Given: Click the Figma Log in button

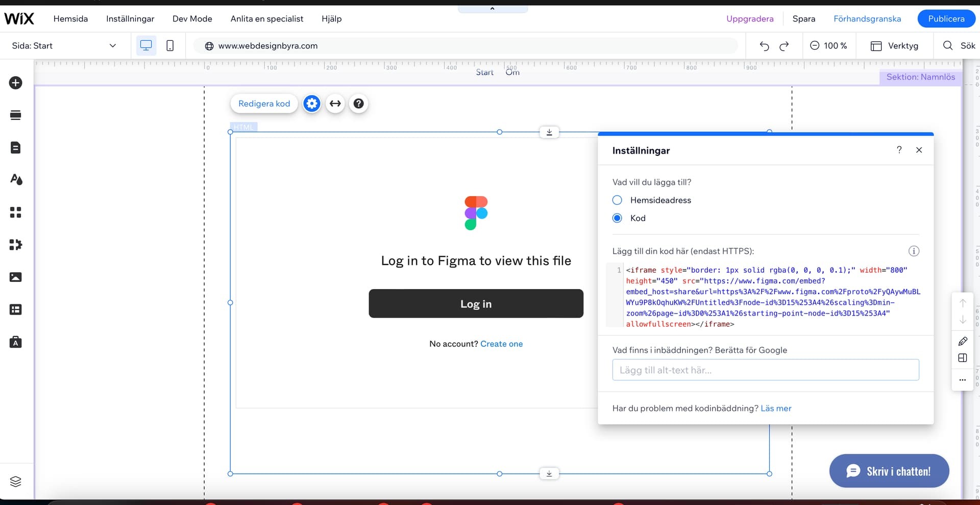Looking at the screenshot, I should (x=476, y=304).
